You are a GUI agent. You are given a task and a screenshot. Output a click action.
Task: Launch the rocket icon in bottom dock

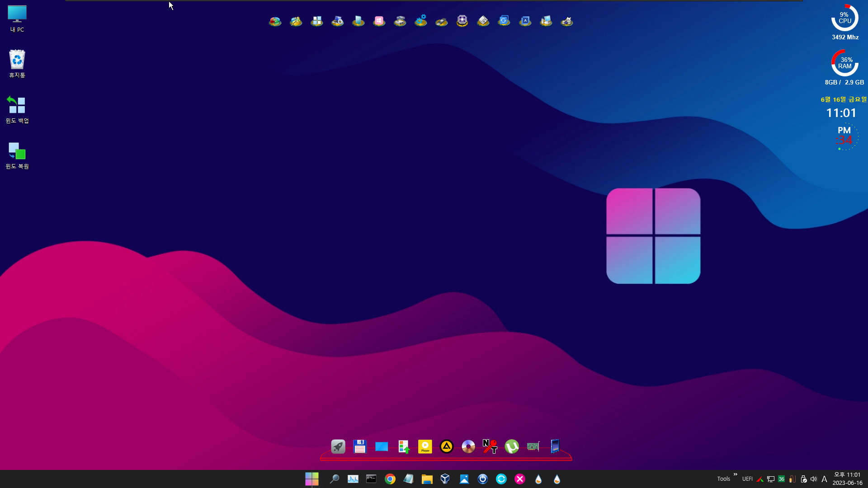pos(338,447)
